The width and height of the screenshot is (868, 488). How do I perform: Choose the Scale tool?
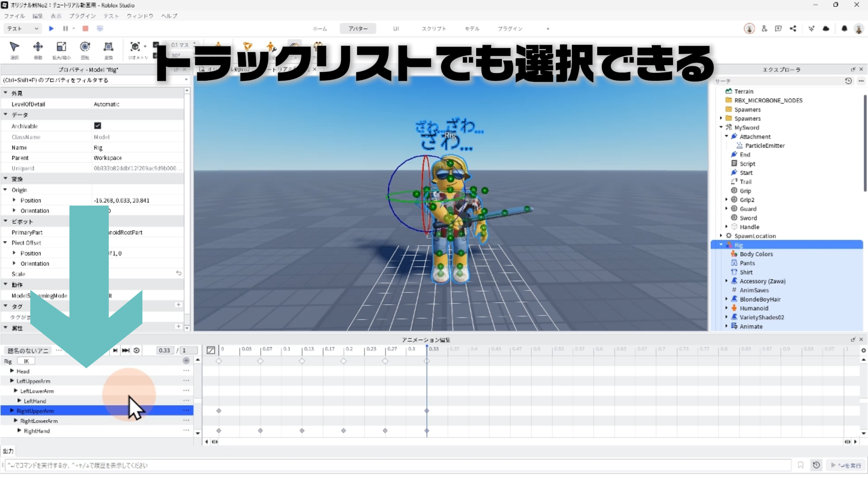pos(61,47)
